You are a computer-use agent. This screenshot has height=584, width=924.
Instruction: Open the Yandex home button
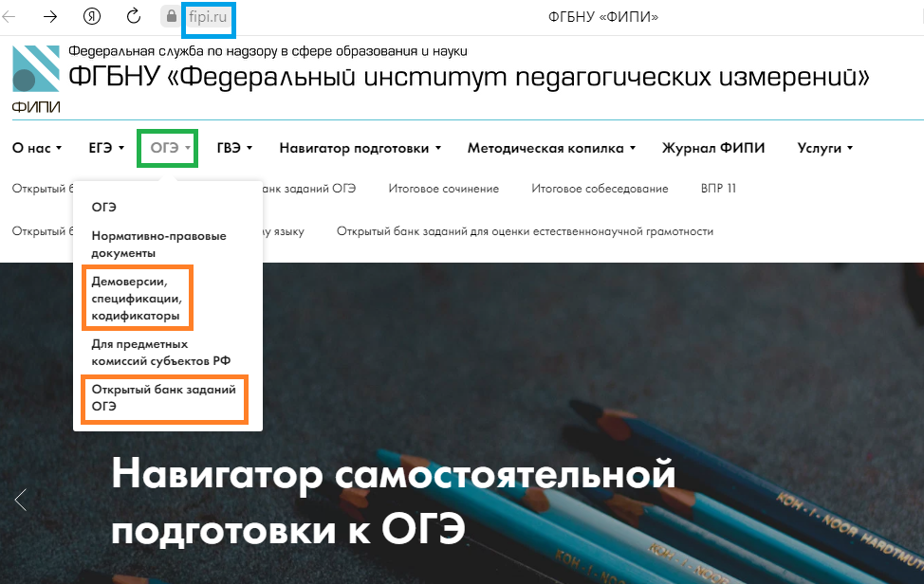(x=91, y=16)
